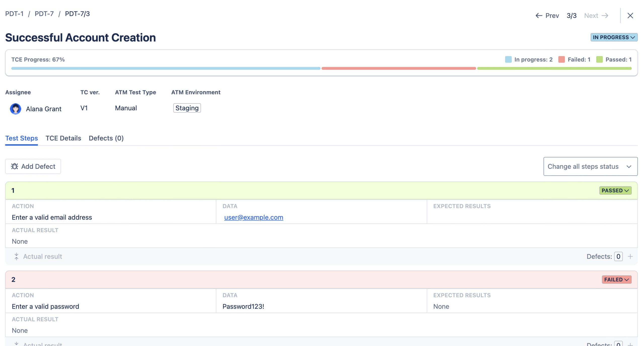The height and width of the screenshot is (346, 644).
Task: Click the bug icon in Add Defect
Action: click(15, 166)
